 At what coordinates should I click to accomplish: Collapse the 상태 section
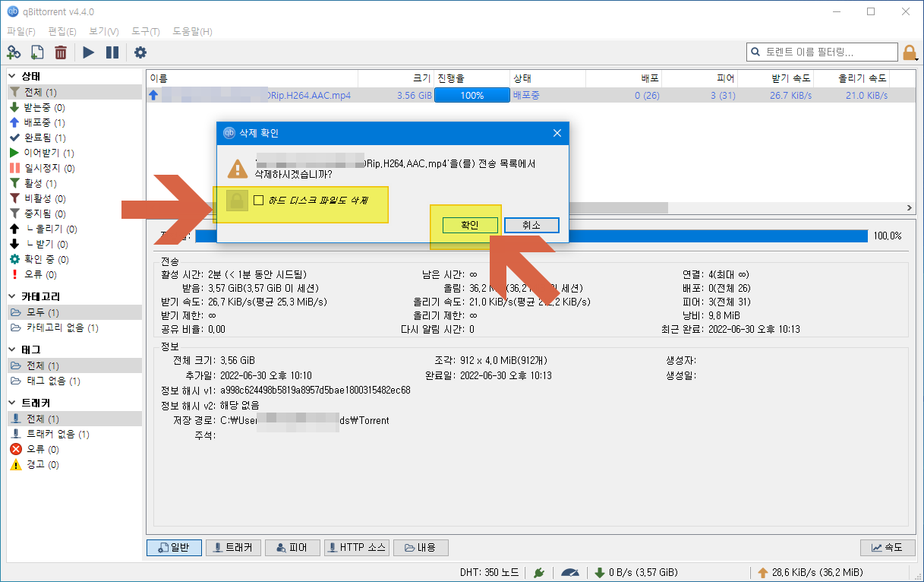12,76
